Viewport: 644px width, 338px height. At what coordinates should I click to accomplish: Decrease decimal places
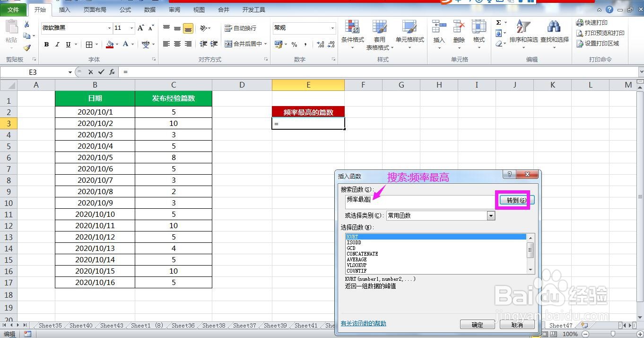pos(331,44)
